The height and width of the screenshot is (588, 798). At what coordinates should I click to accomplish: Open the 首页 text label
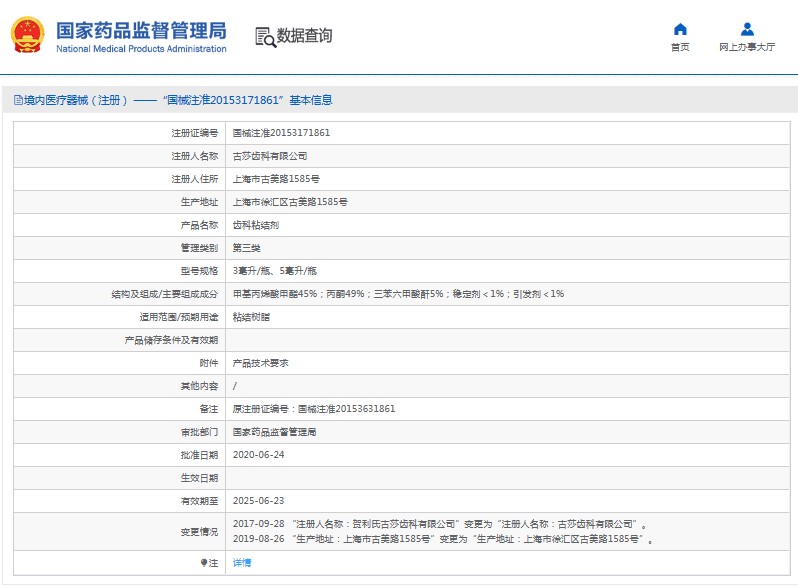(x=680, y=47)
